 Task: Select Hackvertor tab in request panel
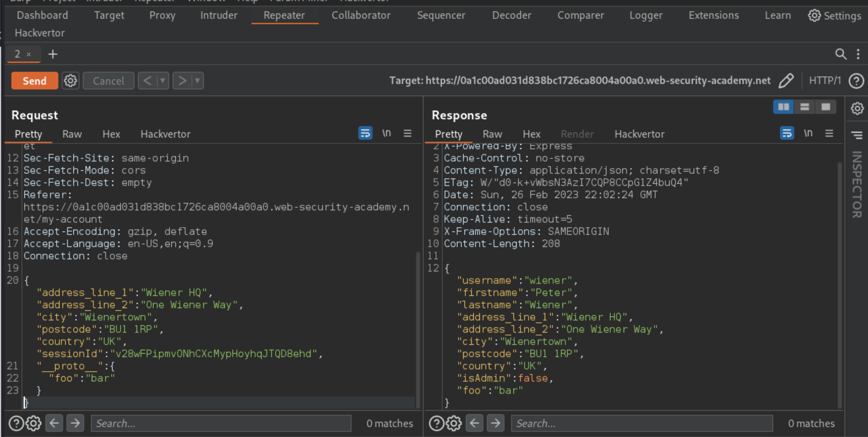click(x=166, y=134)
